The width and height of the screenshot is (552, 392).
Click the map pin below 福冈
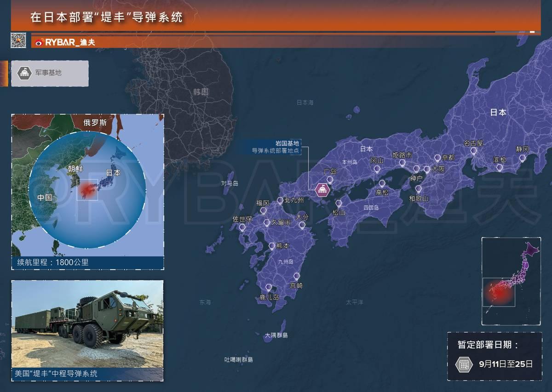click(x=263, y=211)
